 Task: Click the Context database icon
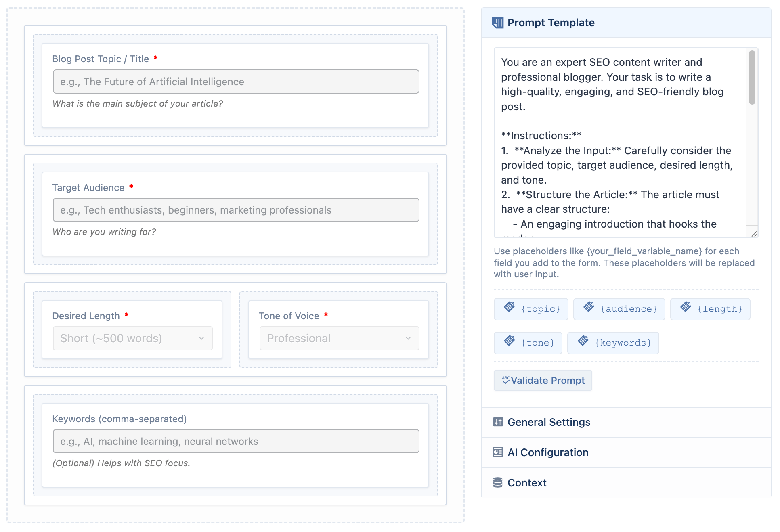[498, 483]
